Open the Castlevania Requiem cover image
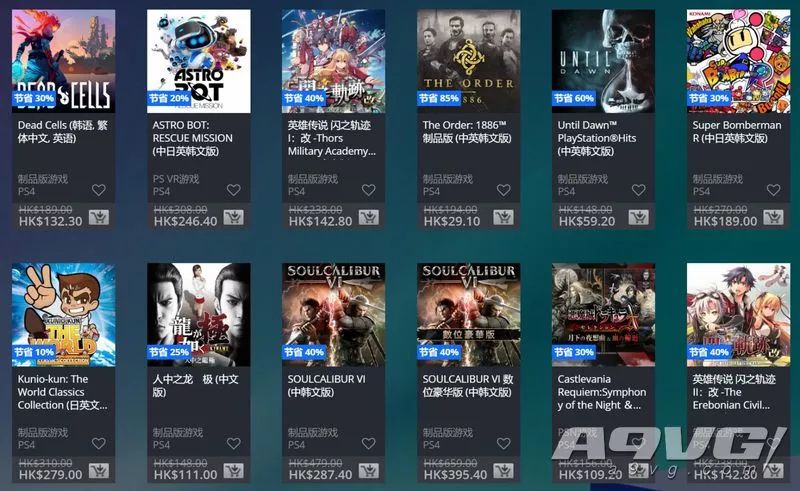 [x=603, y=315]
